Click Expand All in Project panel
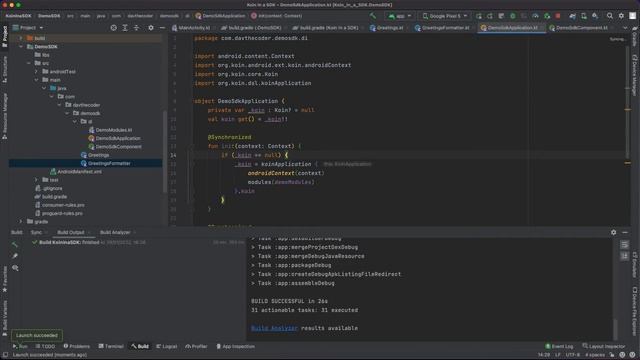Viewport: 640px width, 360px height. (125, 28)
